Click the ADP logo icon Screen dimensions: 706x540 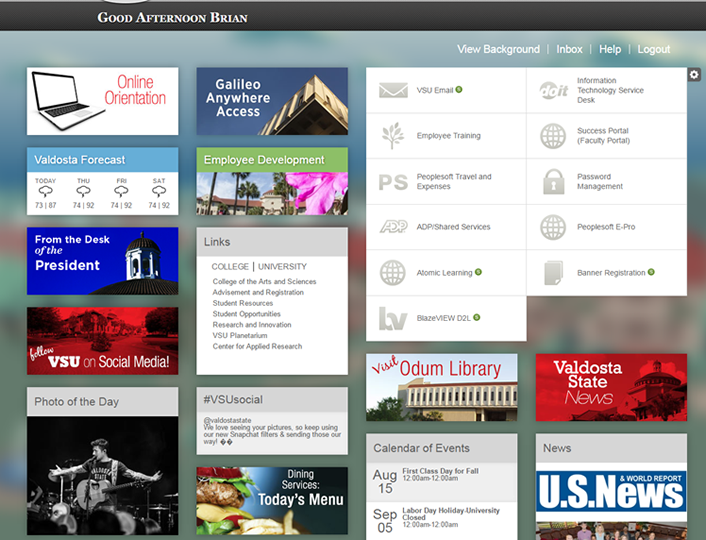tap(393, 227)
